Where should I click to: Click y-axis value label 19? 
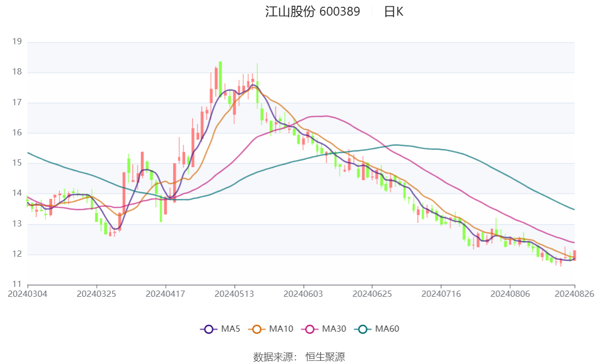click(17, 42)
